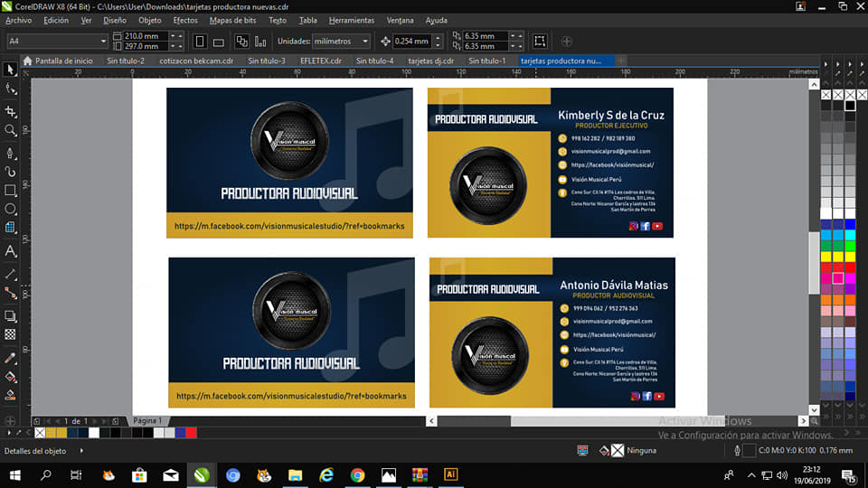868x488 pixels.
Task: Open the Edición menu
Action: point(56,20)
